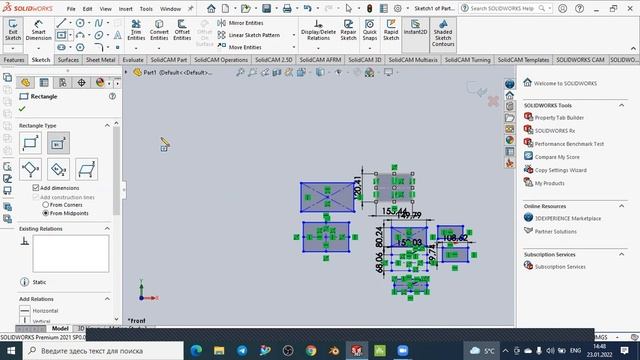This screenshot has height=360, width=640.
Task: Collapse SOLIDWORKS Tools section
Action: [622, 105]
